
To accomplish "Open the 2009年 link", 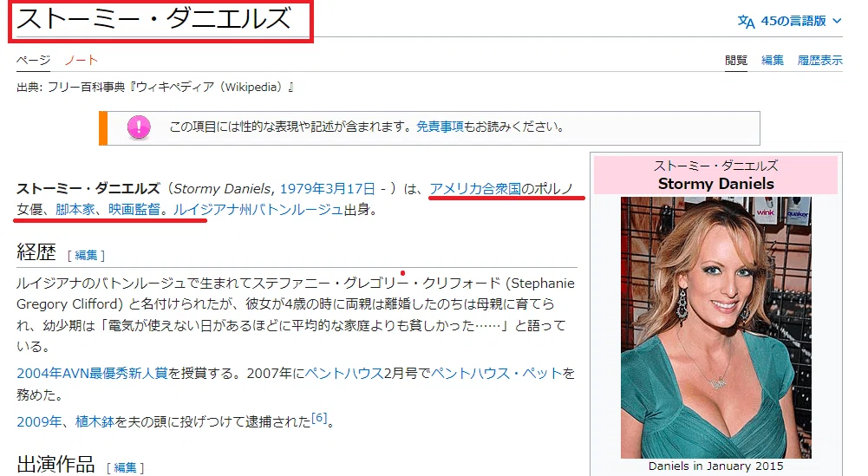I will [39, 422].
